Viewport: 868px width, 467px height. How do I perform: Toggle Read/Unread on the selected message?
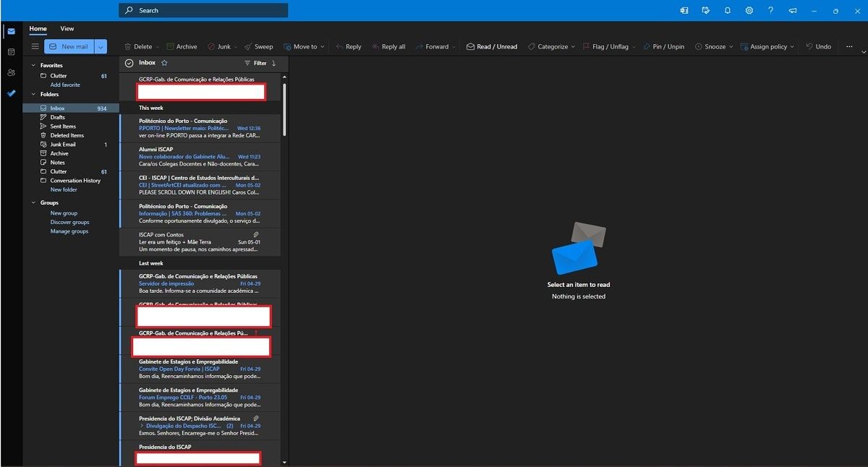492,46
